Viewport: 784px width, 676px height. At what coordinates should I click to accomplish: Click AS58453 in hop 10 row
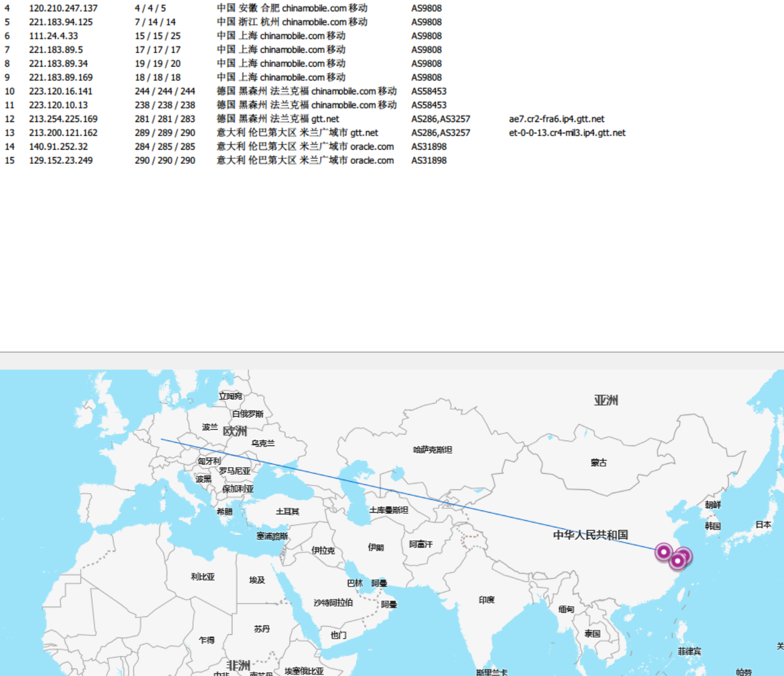coord(429,91)
